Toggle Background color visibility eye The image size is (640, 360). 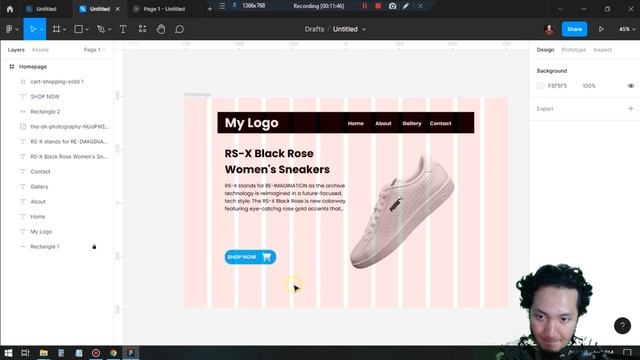coord(631,86)
